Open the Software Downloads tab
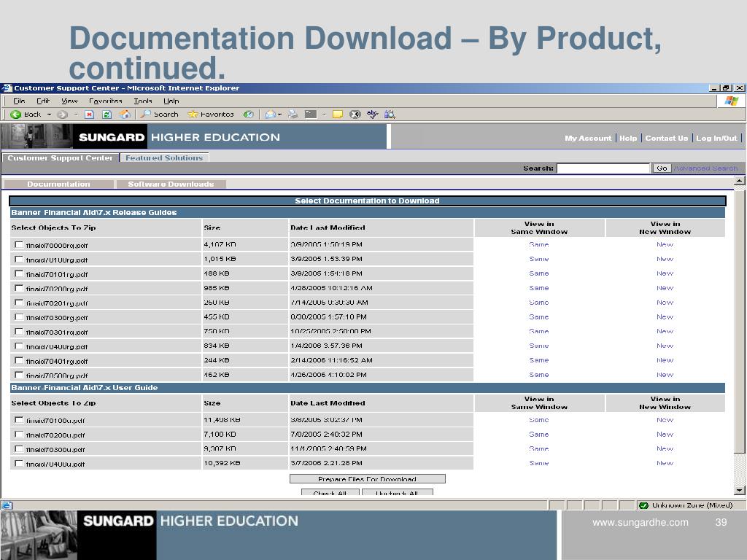Viewport: 747px width, 560px height. click(171, 184)
